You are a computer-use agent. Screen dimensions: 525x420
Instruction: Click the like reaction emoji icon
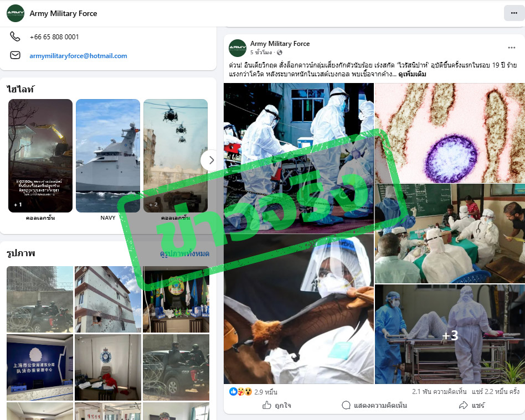tap(233, 391)
